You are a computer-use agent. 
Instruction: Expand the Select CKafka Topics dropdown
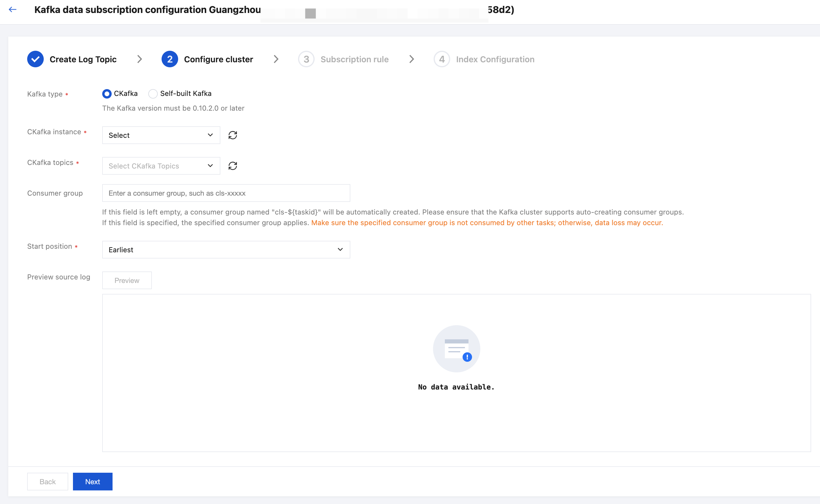161,166
